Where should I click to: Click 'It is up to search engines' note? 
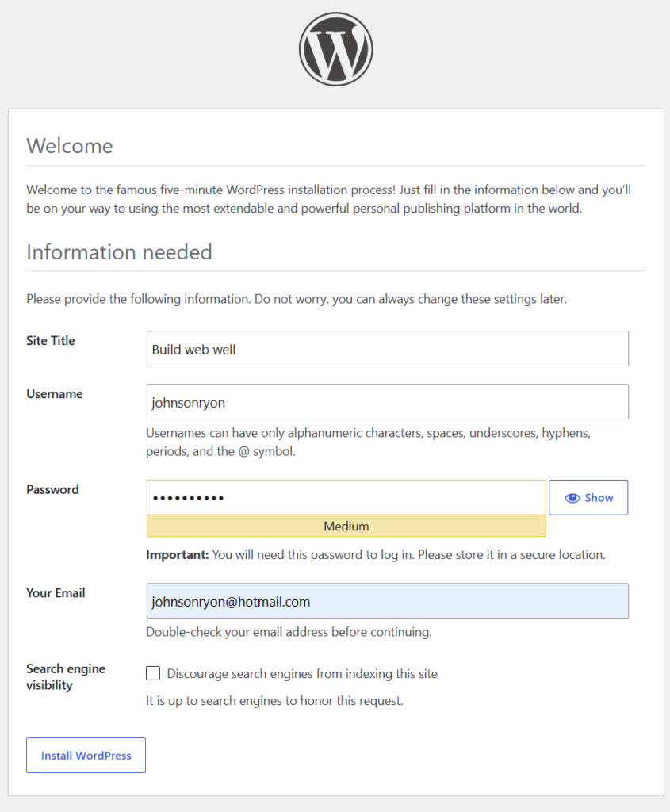pos(274,701)
